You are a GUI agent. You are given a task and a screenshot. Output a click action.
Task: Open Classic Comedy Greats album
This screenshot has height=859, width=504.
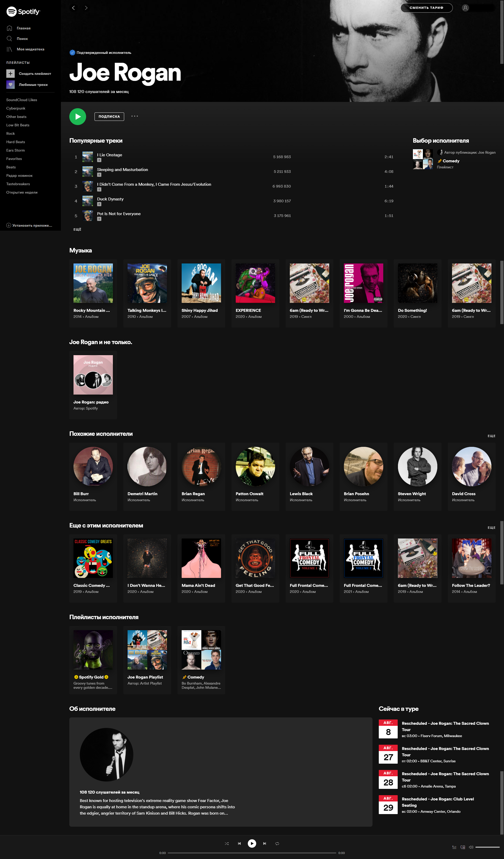[x=93, y=568]
